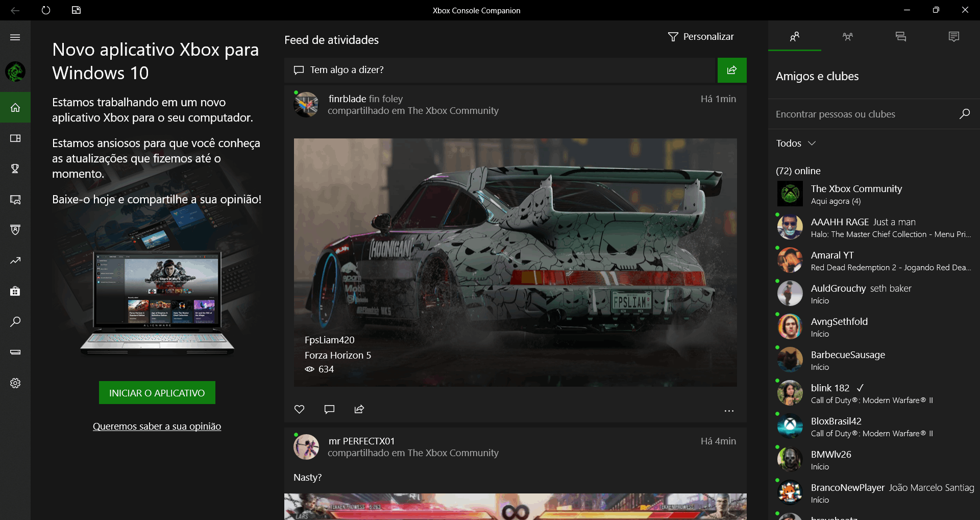Click Tem algo a dizer? input box
Viewport: 980px width, 520px height.
[x=501, y=70]
